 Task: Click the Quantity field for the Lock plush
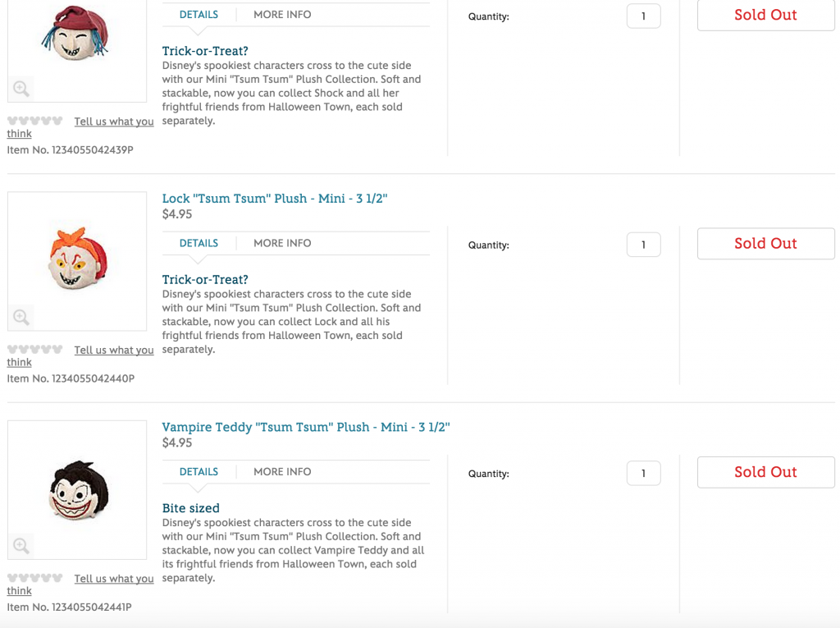click(643, 244)
